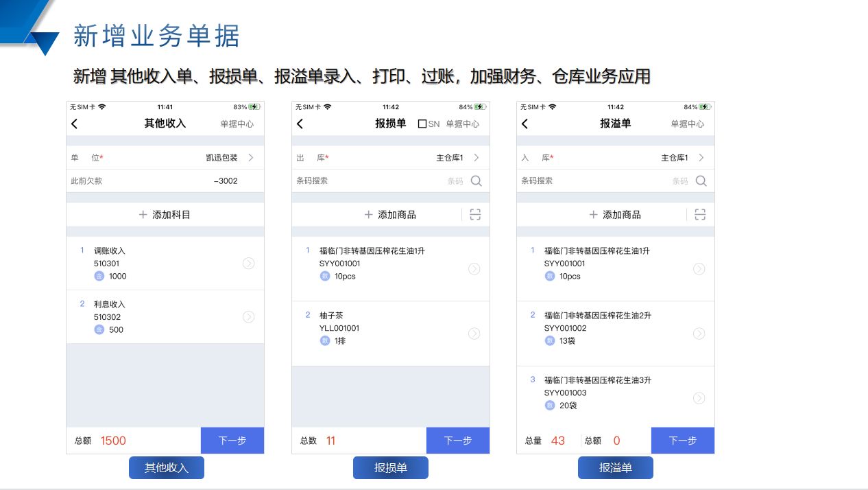
Task: Tap scan icon beside 添加商品 in 报损单
Action: click(x=475, y=215)
